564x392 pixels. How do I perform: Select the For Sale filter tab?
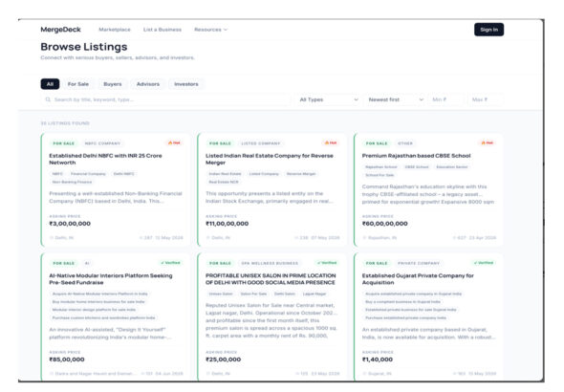tap(78, 84)
